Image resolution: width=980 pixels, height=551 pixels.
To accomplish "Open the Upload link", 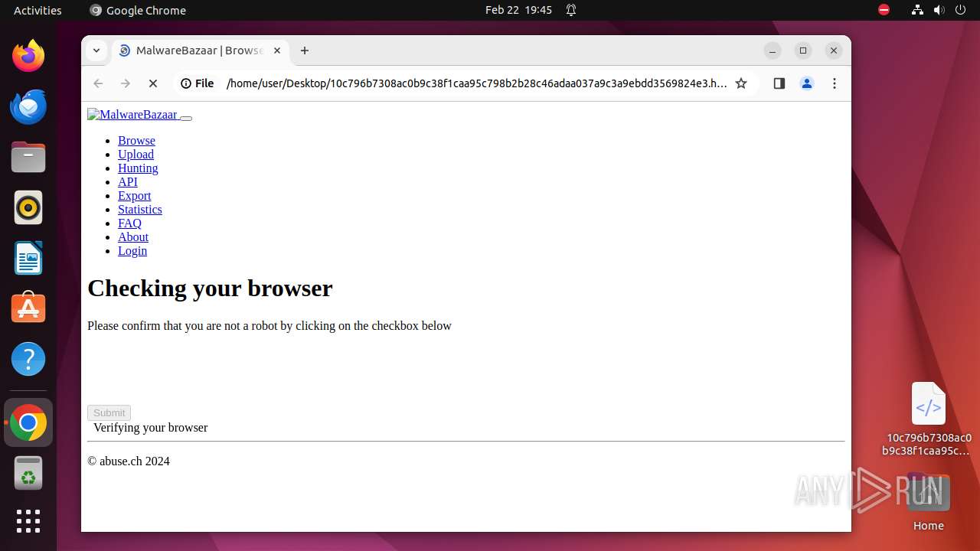I will pos(136,155).
